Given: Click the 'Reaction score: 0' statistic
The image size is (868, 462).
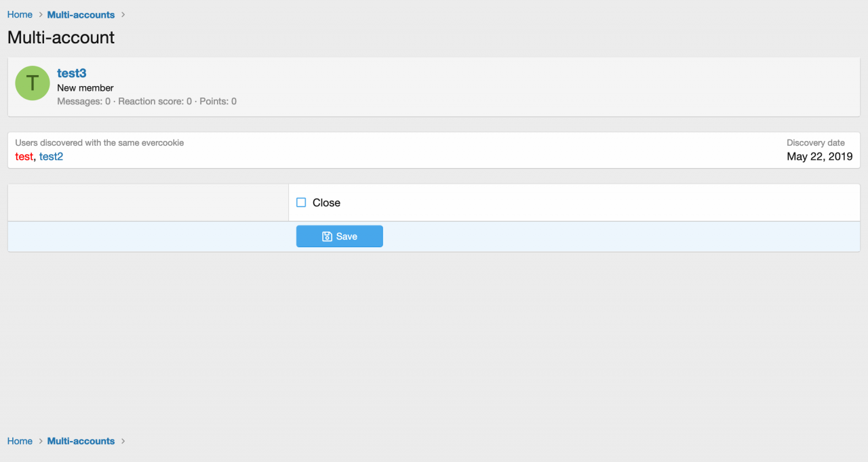Looking at the screenshot, I should click(x=155, y=102).
